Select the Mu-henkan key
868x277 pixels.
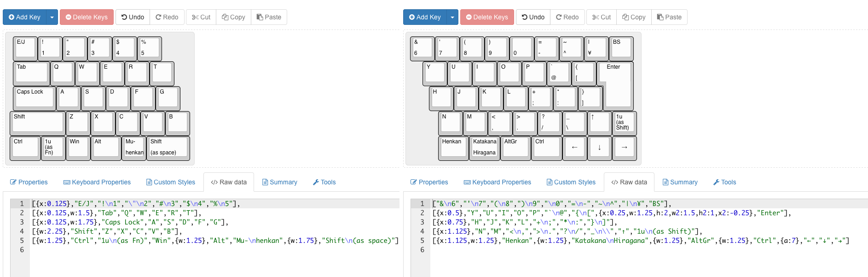coord(134,148)
